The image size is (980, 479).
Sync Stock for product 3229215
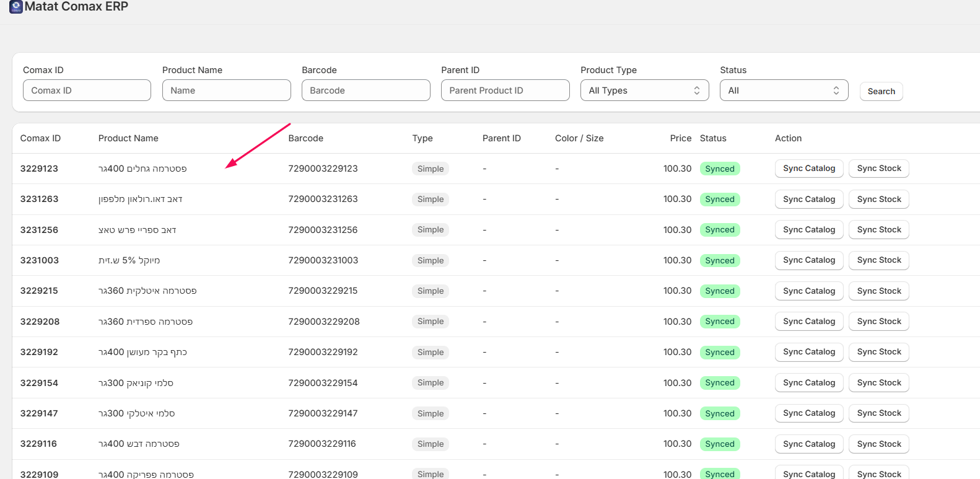(x=878, y=291)
